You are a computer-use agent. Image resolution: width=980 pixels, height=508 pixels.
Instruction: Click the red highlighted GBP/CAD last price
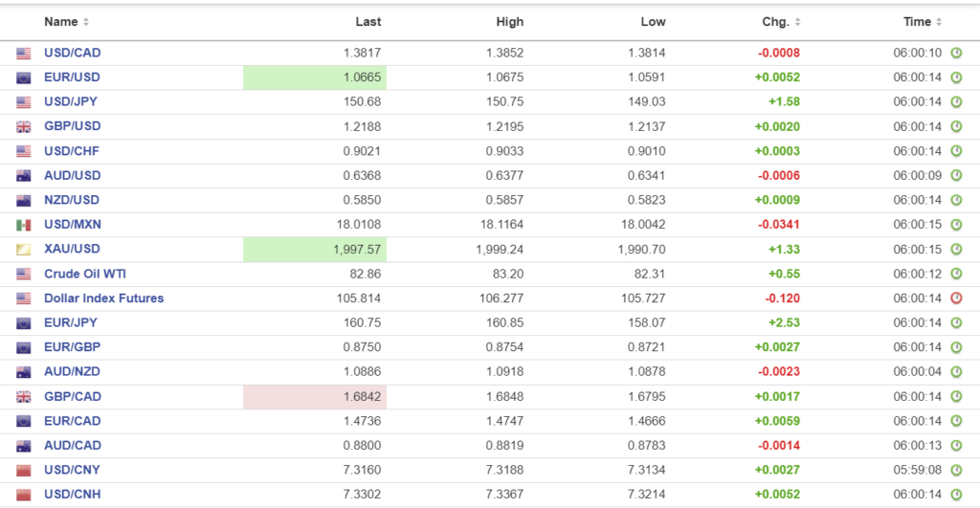point(361,396)
